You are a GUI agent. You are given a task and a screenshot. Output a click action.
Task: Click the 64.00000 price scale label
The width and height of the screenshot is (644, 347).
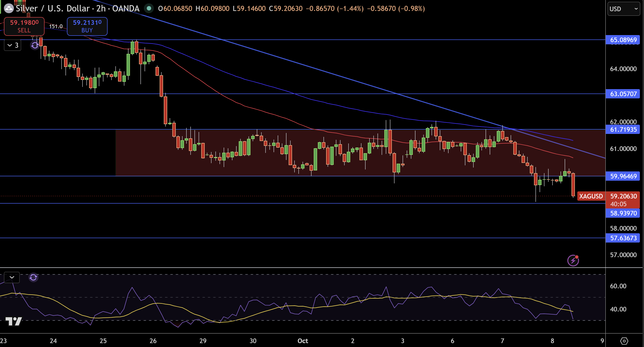(x=623, y=69)
